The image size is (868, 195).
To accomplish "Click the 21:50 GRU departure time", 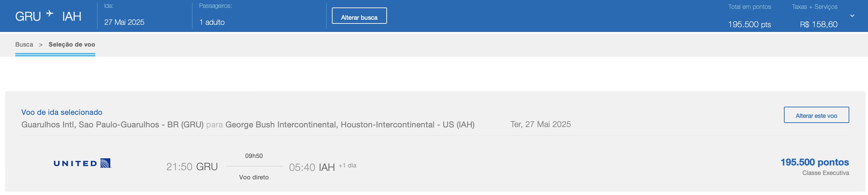I will pyautogui.click(x=192, y=166).
